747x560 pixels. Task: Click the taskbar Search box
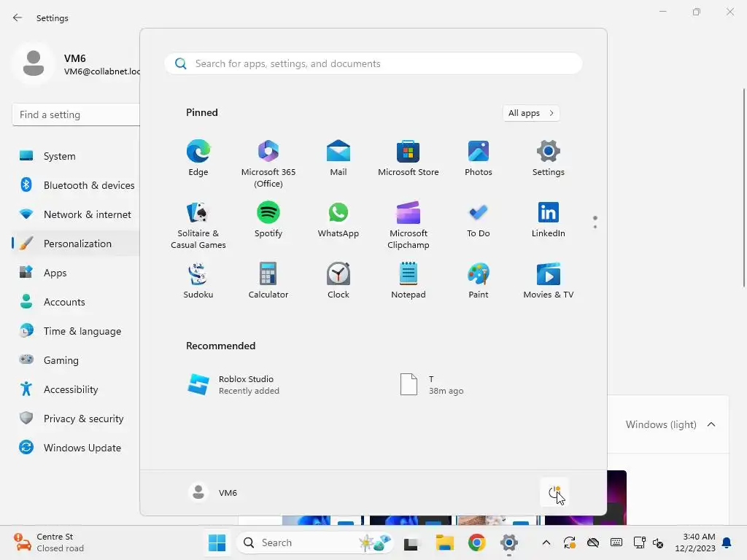[x=314, y=542]
